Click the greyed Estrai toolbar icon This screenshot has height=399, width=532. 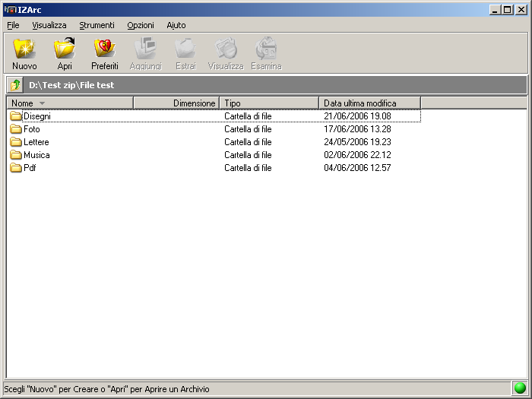185,48
